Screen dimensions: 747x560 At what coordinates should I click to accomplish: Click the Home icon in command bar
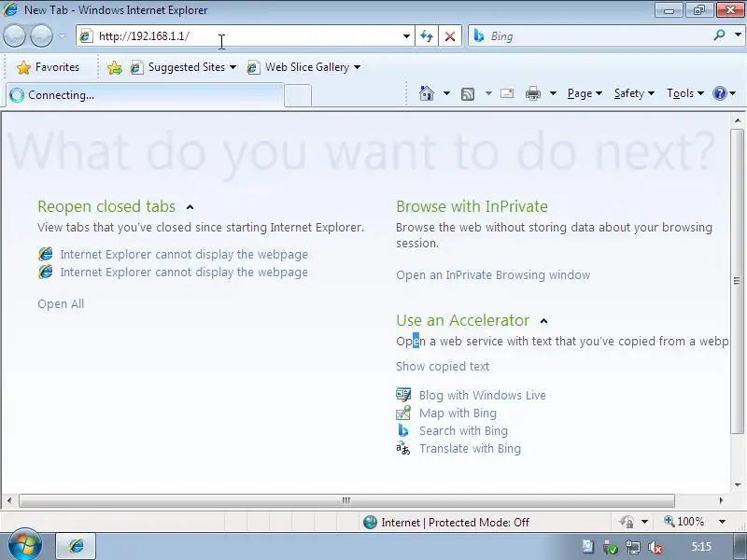click(427, 93)
